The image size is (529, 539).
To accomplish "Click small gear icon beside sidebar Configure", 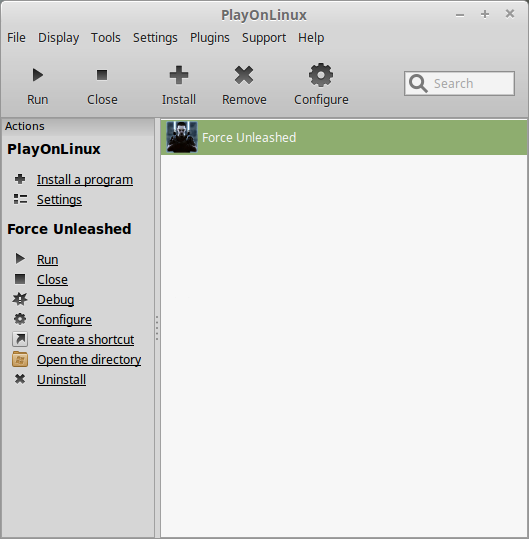I will tap(20, 319).
